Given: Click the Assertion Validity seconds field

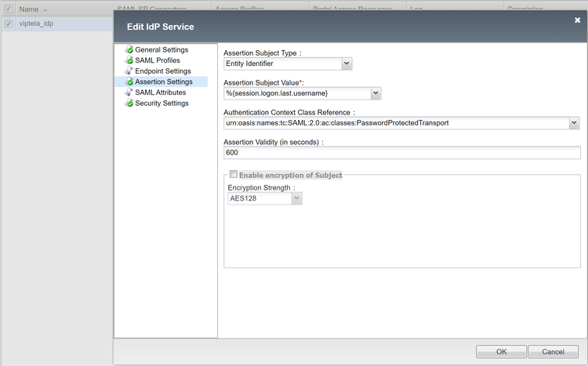Looking at the screenshot, I should 401,153.
